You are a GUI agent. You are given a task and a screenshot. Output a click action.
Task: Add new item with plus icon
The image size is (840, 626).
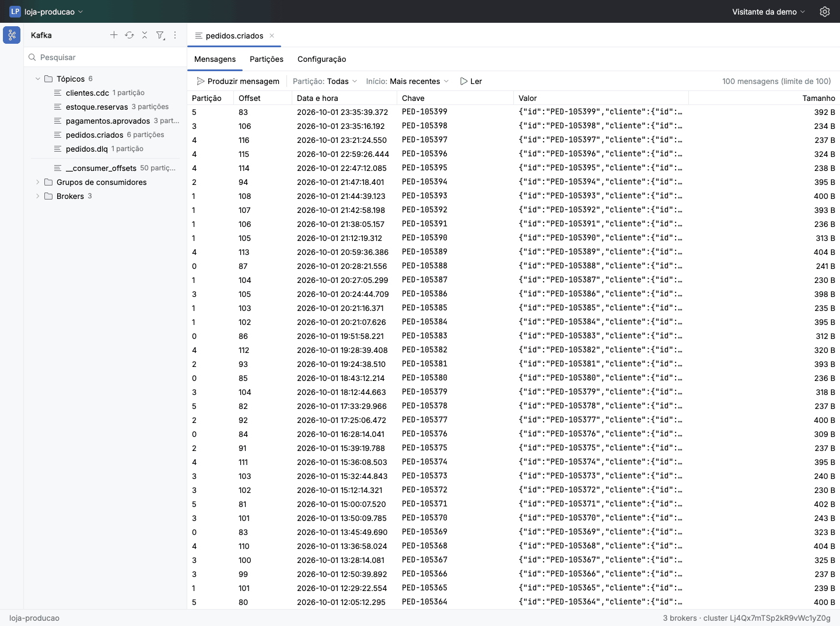tap(114, 35)
